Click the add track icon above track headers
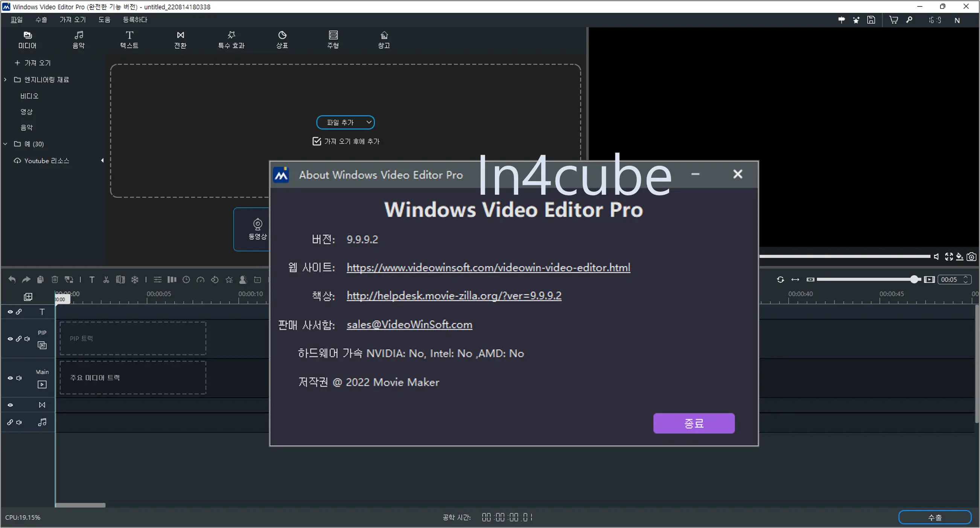The height and width of the screenshot is (528, 980). pyautogui.click(x=28, y=297)
